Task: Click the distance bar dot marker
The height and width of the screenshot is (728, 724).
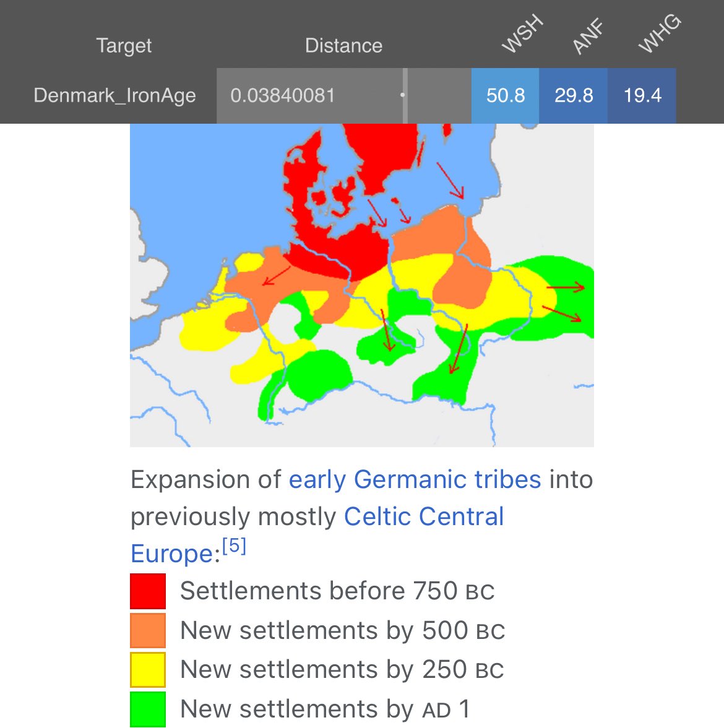Action: tap(402, 95)
